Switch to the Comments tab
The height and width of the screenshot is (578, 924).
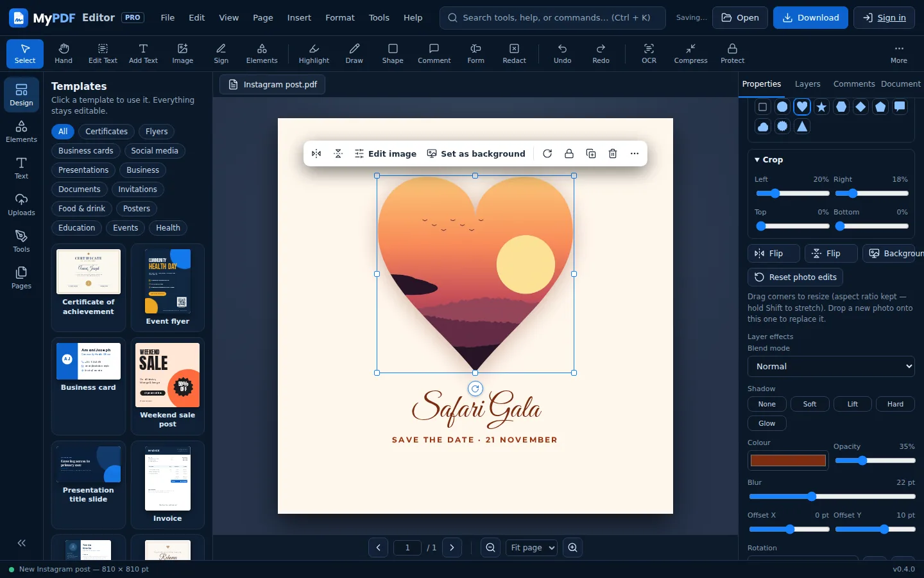click(x=854, y=84)
